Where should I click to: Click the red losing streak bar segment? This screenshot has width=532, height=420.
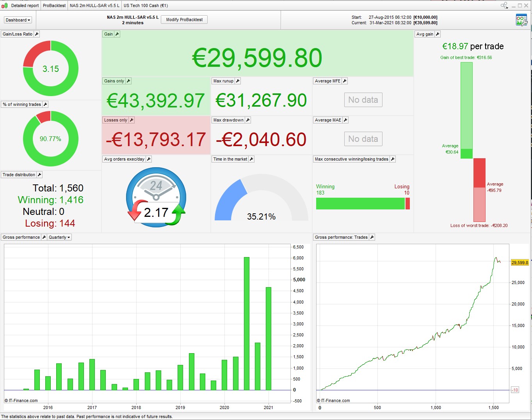click(x=407, y=204)
